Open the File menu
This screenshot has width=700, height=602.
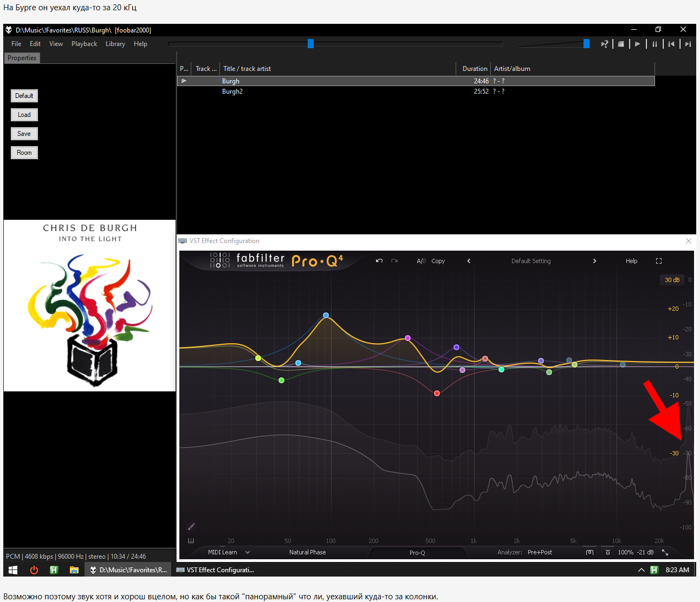[x=16, y=44]
